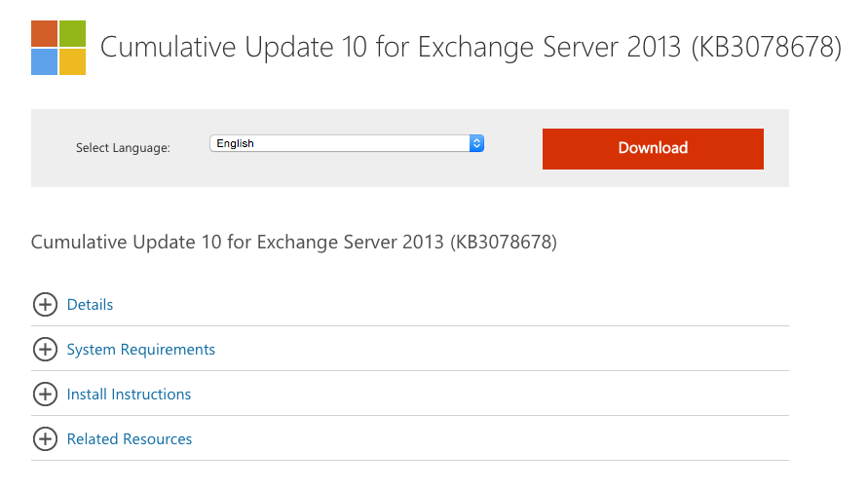Click the red Download button
The image size is (868, 490).
(653, 149)
